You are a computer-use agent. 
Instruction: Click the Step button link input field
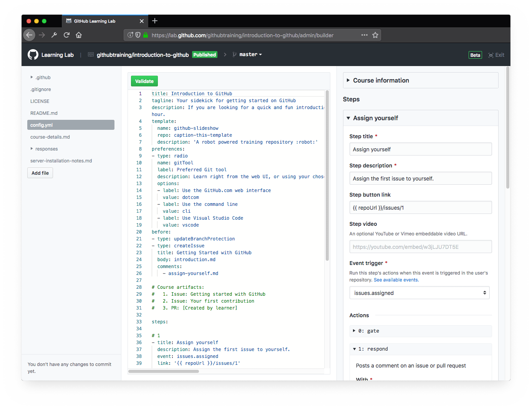(421, 207)
